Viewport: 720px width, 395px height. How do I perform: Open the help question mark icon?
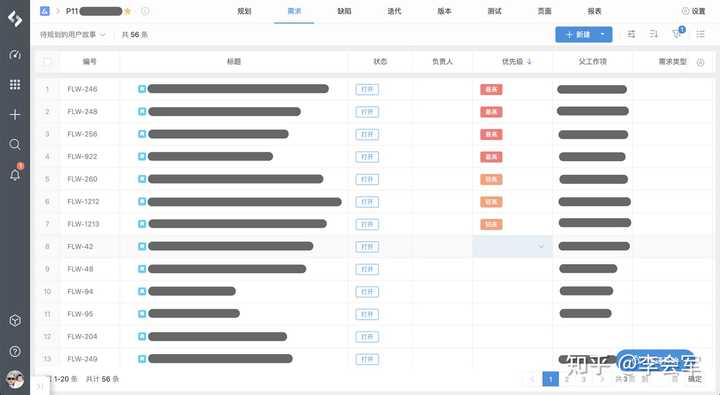coord(15,351)
